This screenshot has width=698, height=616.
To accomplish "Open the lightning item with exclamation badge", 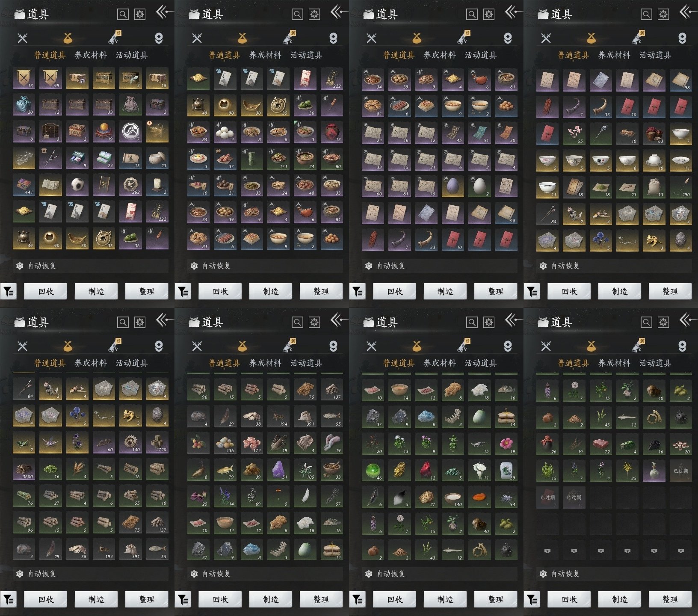I will coord(157,132).
